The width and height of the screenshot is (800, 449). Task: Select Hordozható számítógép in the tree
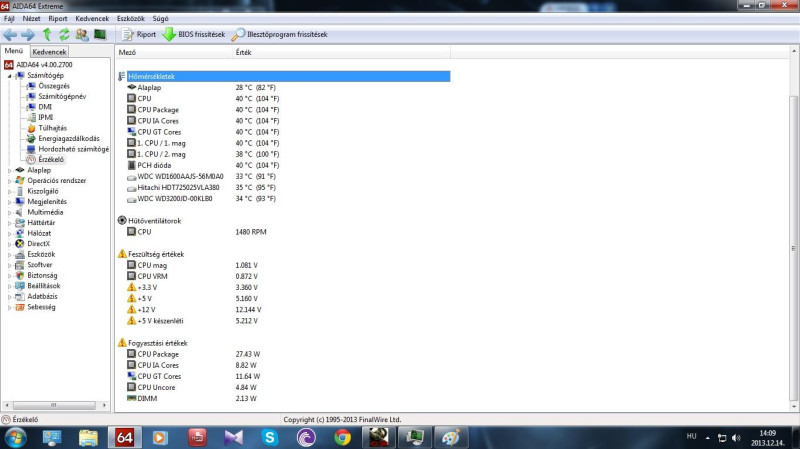(73, 149)
